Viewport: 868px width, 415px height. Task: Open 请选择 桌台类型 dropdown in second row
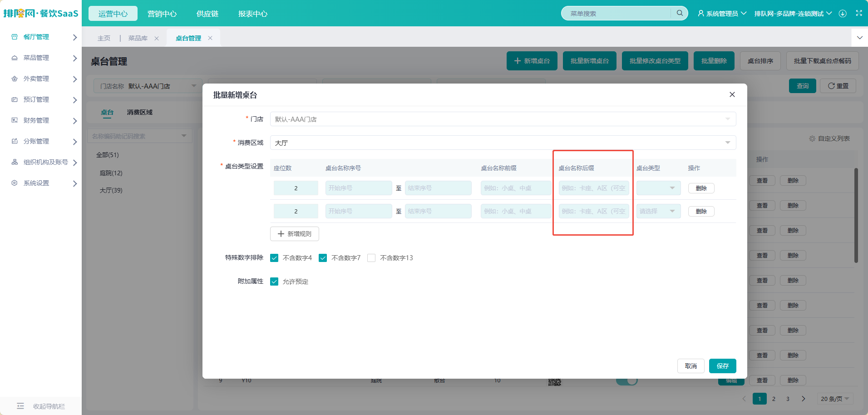658,211
